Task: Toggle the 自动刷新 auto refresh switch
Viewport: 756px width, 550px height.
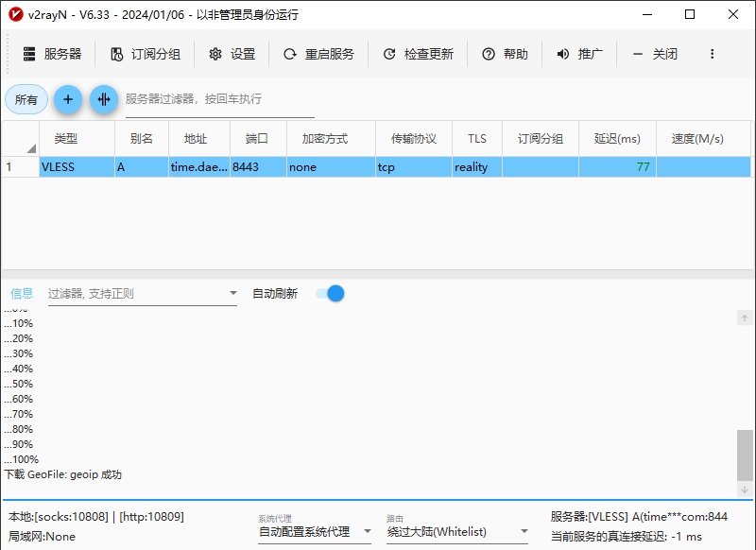Action: coord(330,294)
